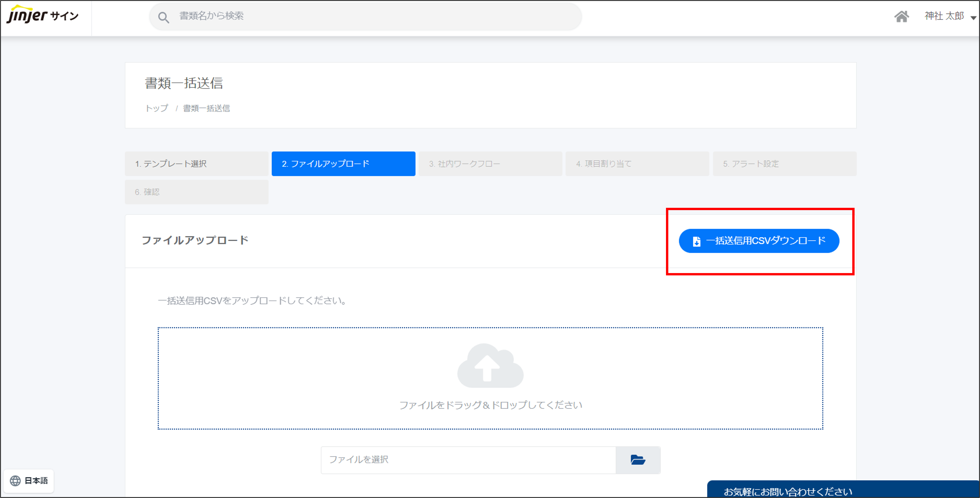This screenshot has height=498, width=980.
Task: Expand the 神社 太郎 user menu arrow
Action: [973, 18]
